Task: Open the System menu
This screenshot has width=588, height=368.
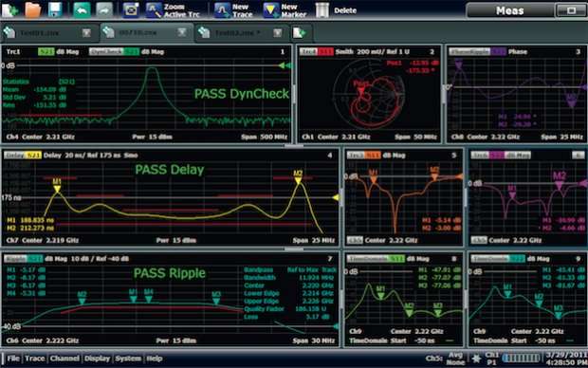Action: tap(128, 359)
